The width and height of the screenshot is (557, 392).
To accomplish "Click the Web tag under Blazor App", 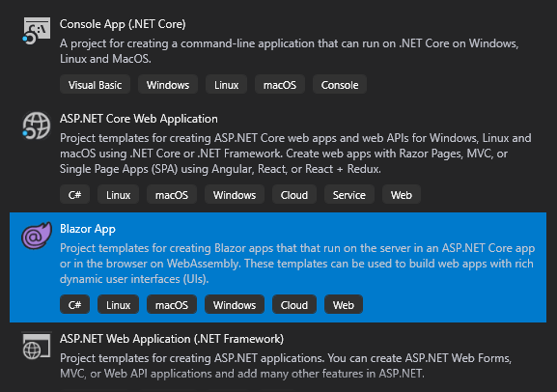I will (344, 304).
